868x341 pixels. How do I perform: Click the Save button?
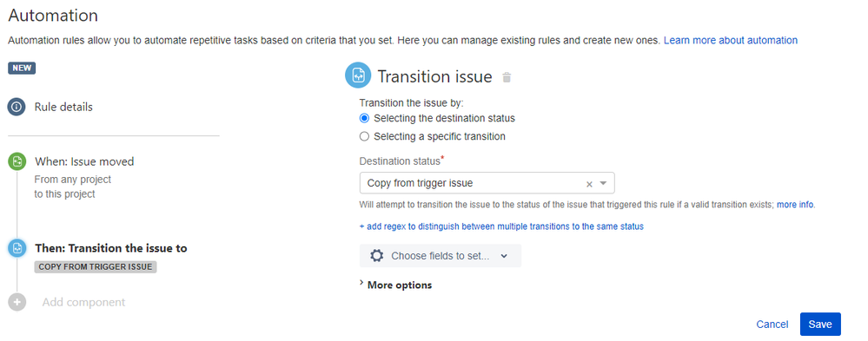coord(820,325)
